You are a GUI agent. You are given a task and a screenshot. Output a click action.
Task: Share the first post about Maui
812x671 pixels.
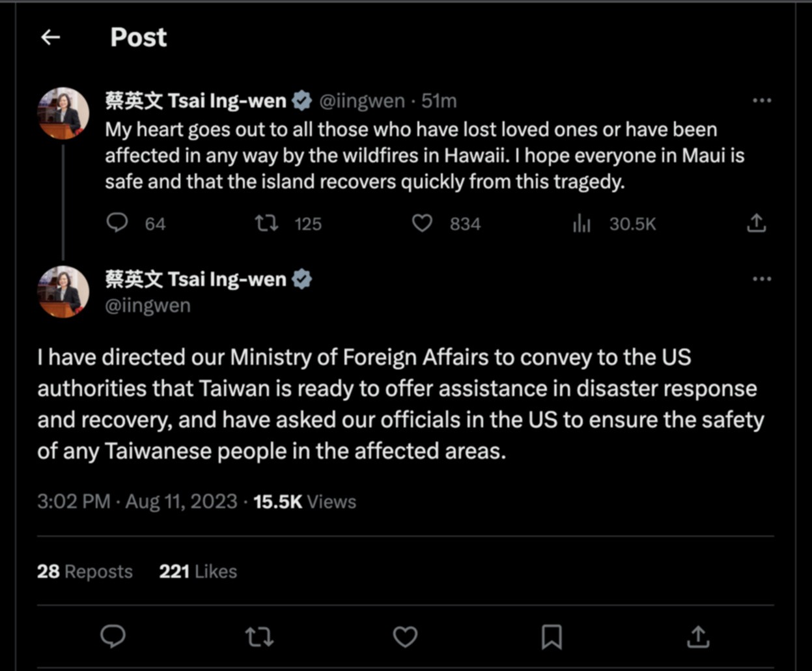(756, 223)
